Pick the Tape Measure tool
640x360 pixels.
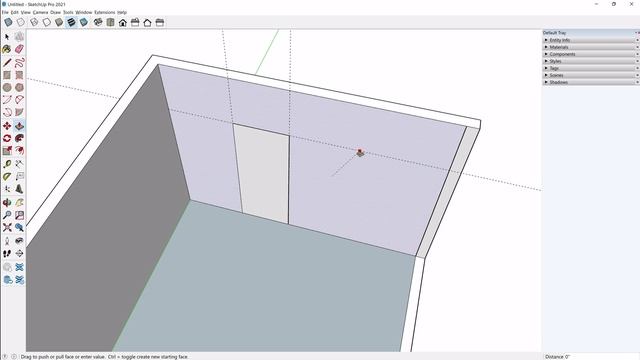click(7, 164)
